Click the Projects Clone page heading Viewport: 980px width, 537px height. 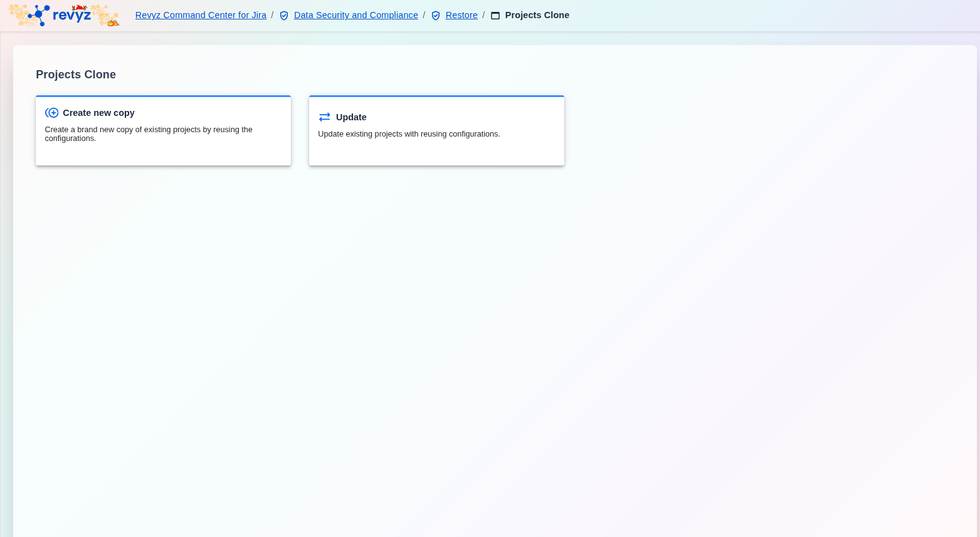(x=76, y=75)
